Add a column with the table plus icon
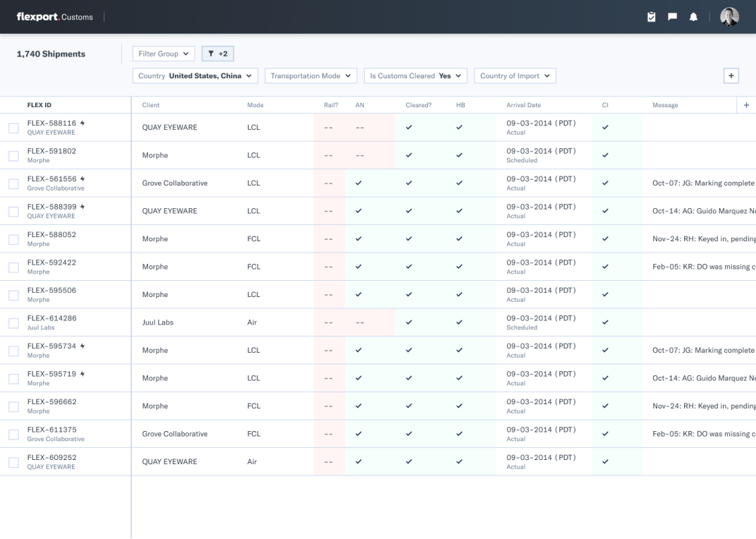 pyautogui.click(x=746, y=104)
